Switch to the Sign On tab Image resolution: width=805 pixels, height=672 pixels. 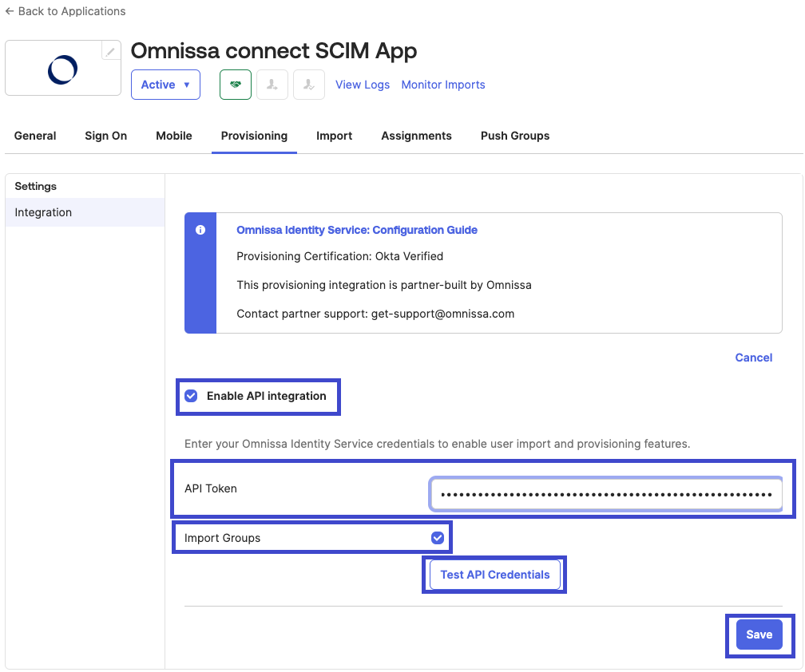[105, 136]
